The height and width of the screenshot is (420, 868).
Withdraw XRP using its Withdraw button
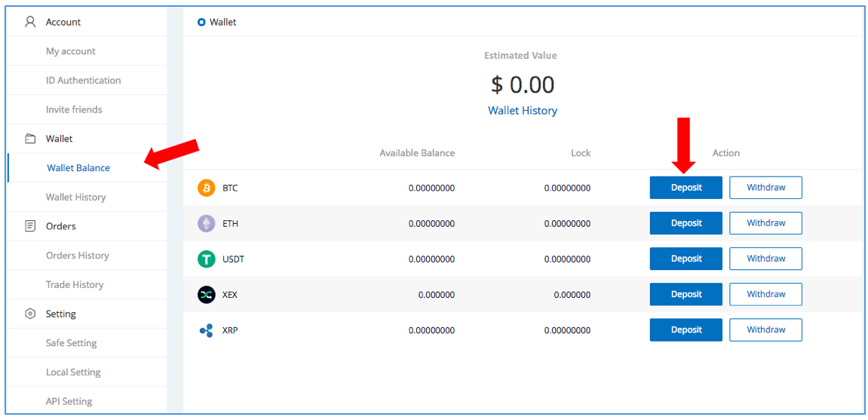[x=765, y=330]
